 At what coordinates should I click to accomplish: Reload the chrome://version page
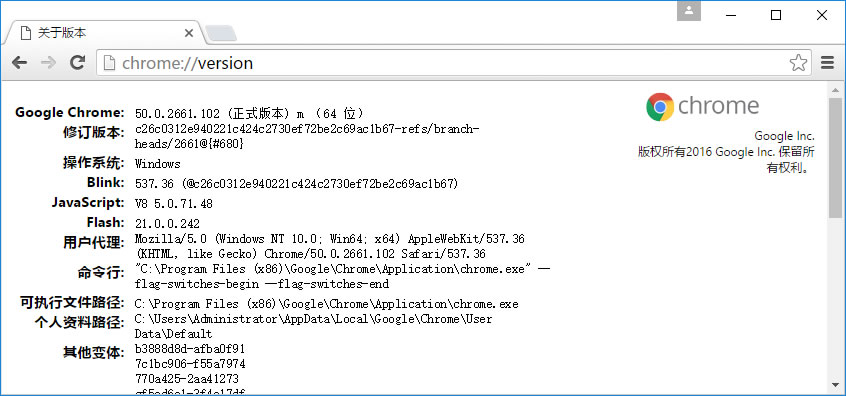pyautogui.click(x=78, y=63)
